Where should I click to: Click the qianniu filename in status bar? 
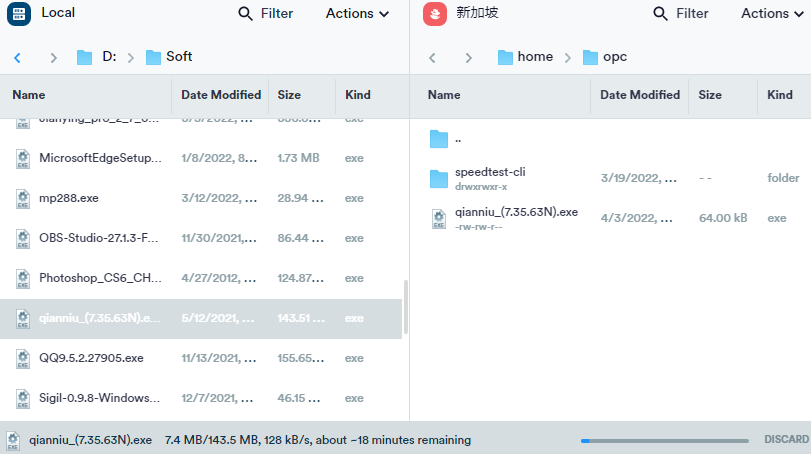coord(91,440)
